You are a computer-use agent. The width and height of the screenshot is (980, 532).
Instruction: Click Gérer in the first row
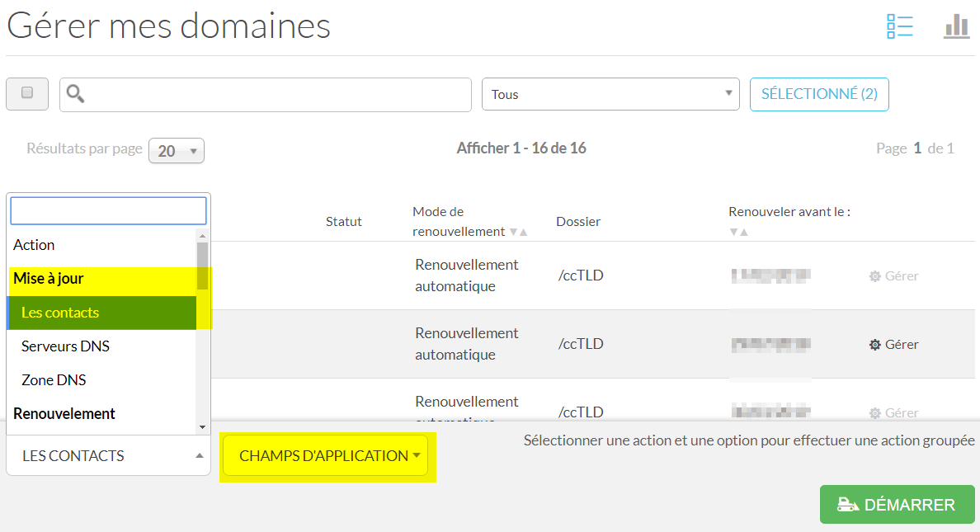click(x=893, y=275)
